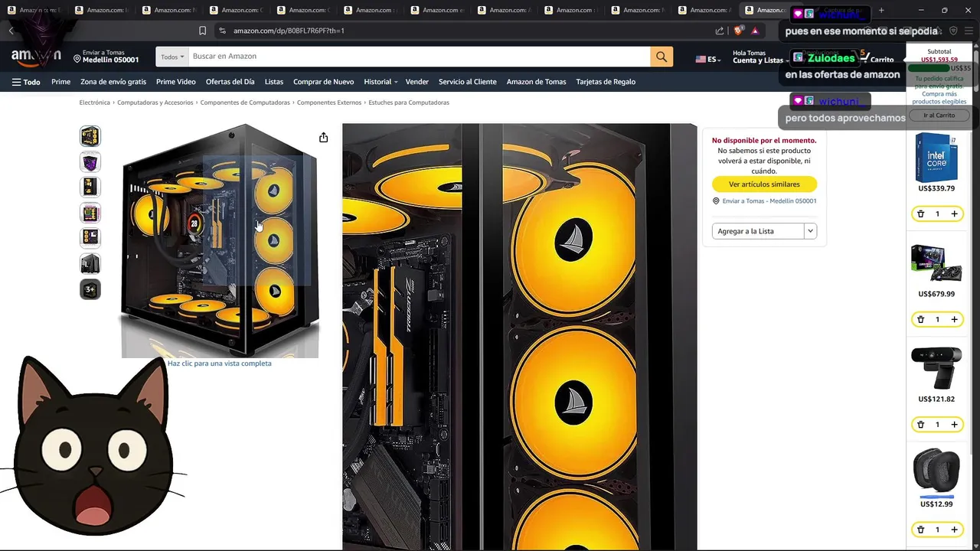Click the address bar share icon

point(720,31)
